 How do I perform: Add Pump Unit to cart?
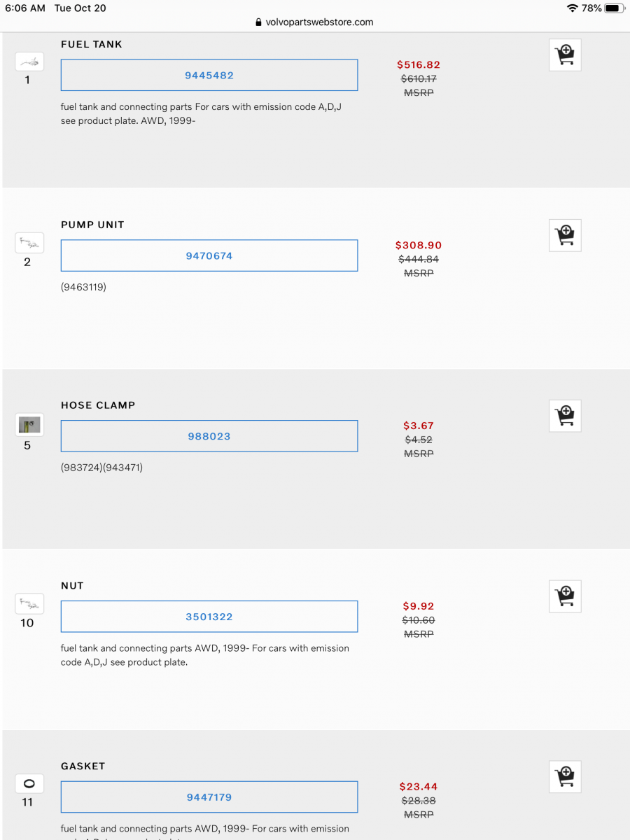click(x=565, y=235)
